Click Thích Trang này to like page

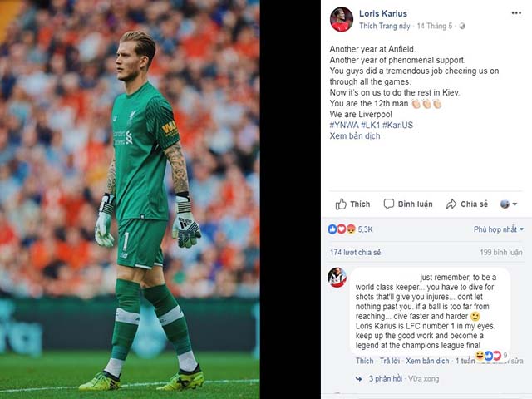[384, 26]
